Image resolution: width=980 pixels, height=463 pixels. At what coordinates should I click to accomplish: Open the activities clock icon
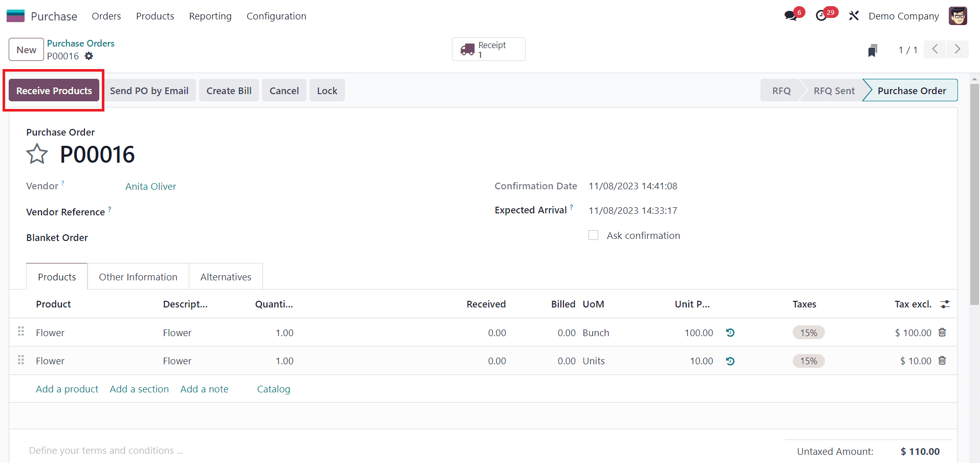click(821, 16)
